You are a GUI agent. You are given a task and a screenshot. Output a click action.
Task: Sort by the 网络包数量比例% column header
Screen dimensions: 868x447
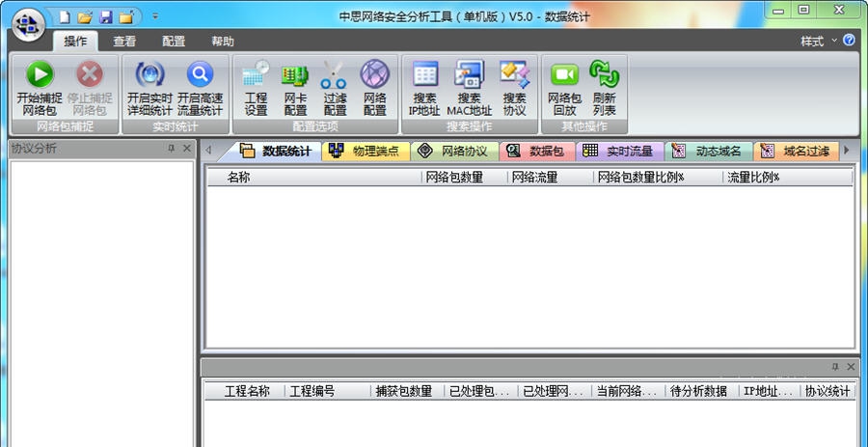point(658,178)
